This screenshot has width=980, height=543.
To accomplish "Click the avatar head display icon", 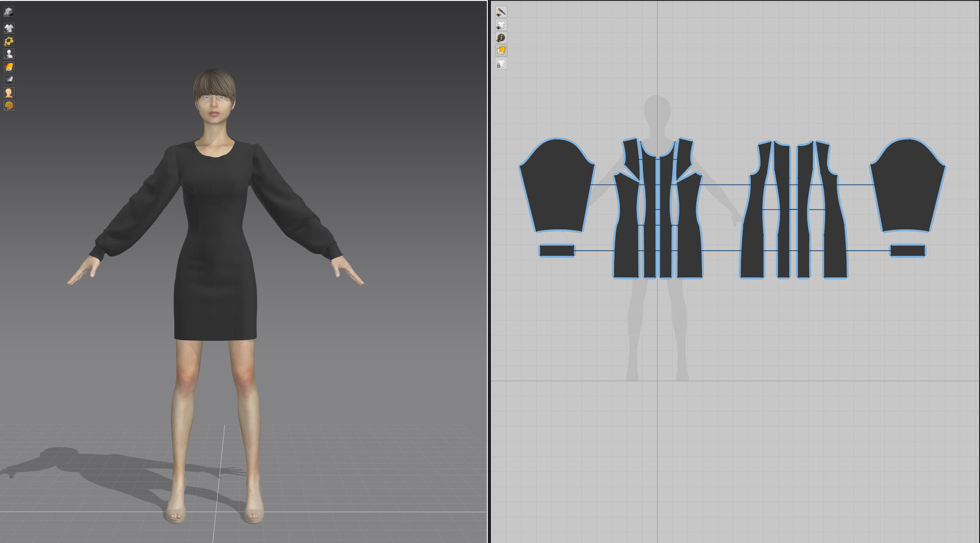I will click(x=8, y=93).
